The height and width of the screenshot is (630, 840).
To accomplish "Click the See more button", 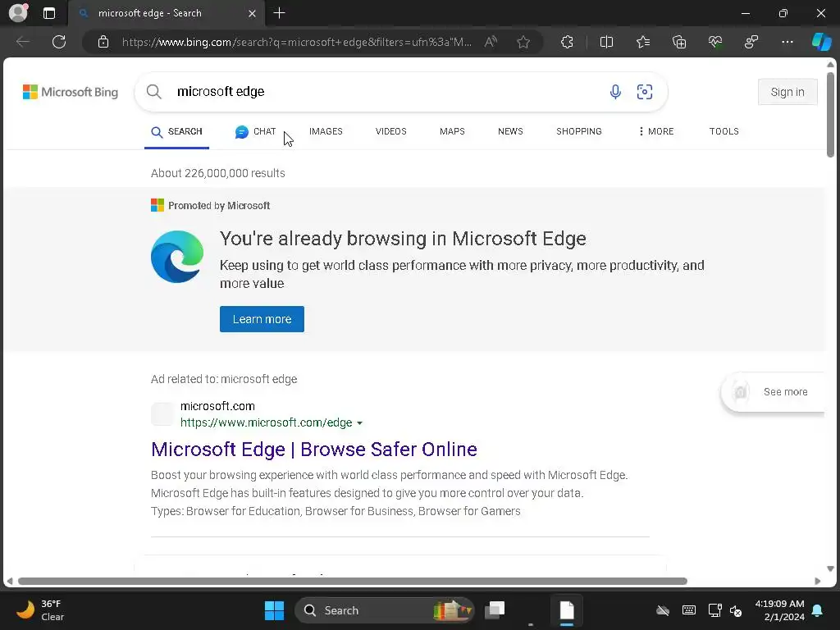I will [x=773, y=392].
